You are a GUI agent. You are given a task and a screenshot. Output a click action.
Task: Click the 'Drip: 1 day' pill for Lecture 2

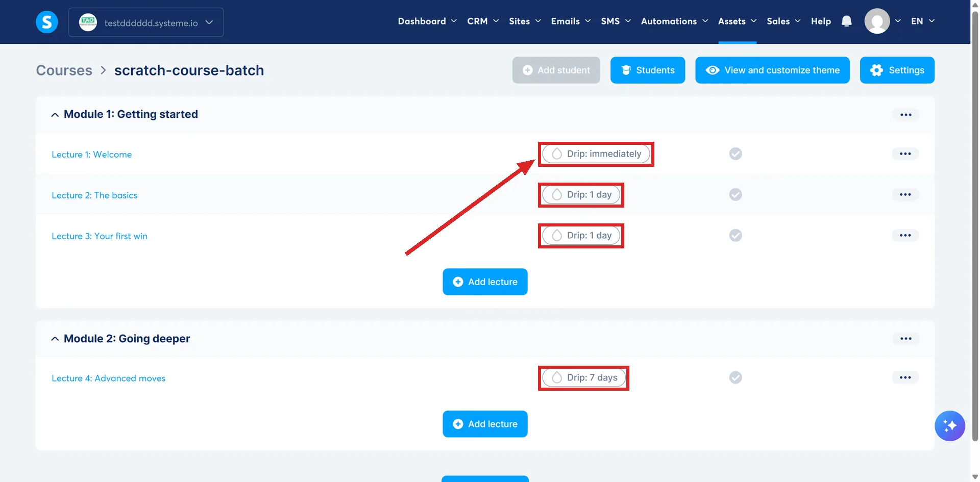pos(581,194)
